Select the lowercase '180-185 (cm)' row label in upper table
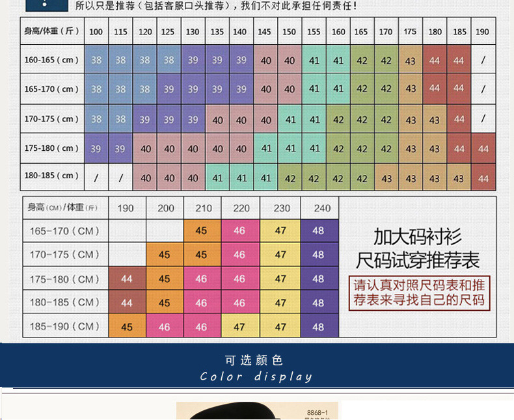514x420 pixels. pyautogui.click(x=52, y=176)
